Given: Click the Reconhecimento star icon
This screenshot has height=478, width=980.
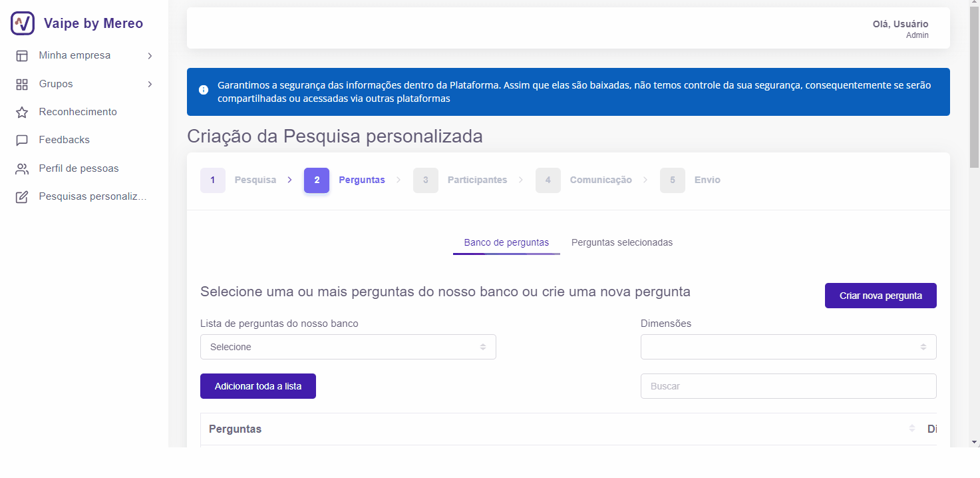Looking at the screenshot, I should 22,111.
